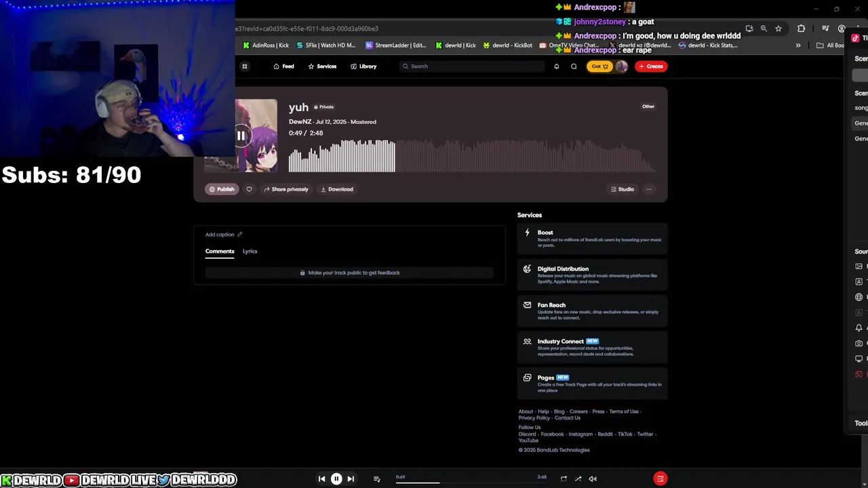The image size is (868, 488).
Task: Open the Discord follow link
Action: (x=527, y=434)
